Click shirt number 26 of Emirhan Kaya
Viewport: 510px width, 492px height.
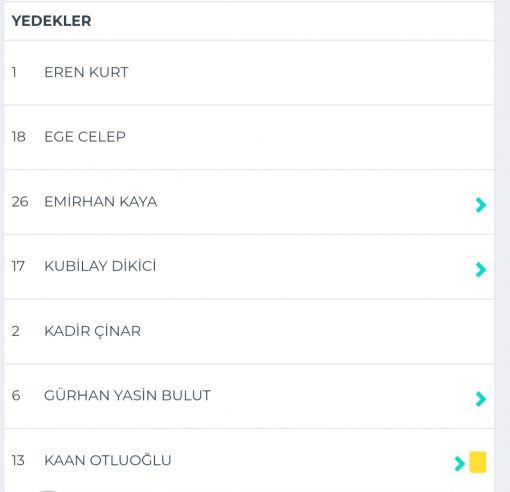[20, 202]
